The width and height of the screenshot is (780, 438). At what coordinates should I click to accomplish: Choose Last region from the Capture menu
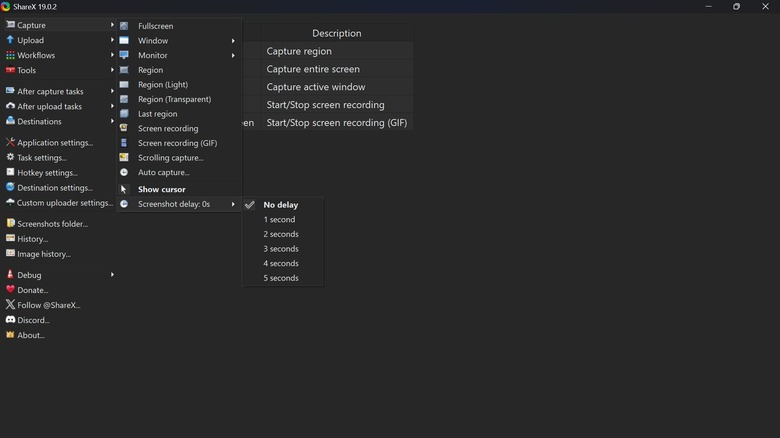(x=180, y=113)
